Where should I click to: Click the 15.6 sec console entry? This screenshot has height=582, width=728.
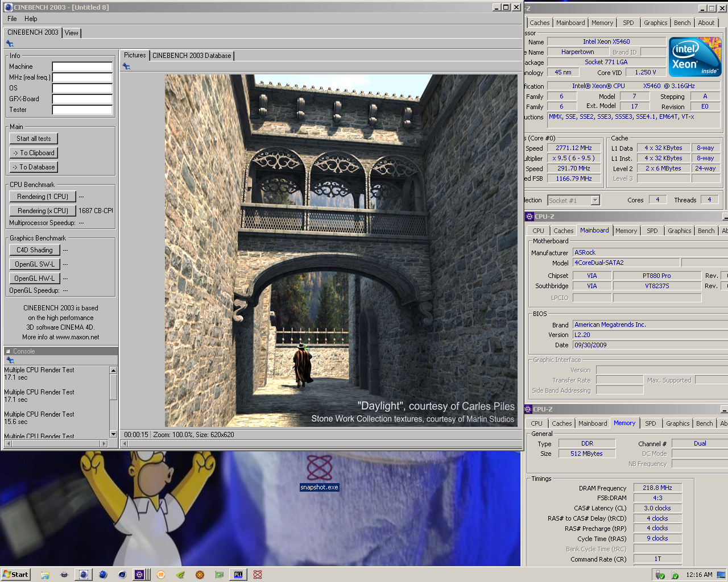[x=16, y=422]
